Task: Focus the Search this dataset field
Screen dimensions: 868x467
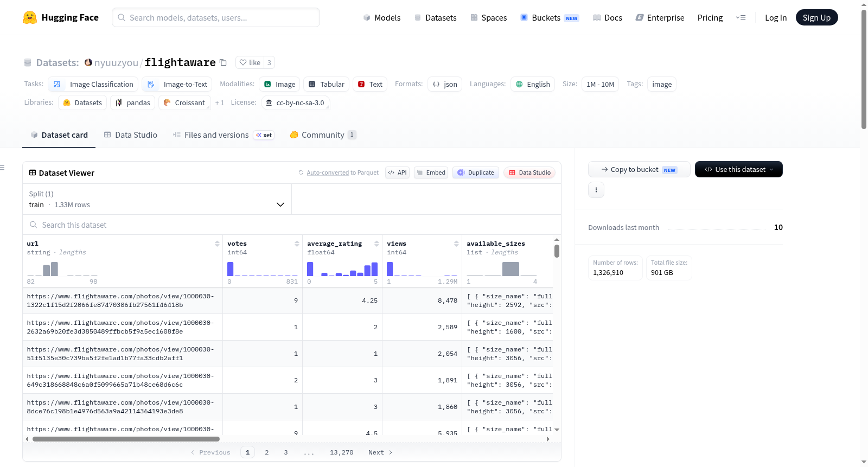Action: 292,225
